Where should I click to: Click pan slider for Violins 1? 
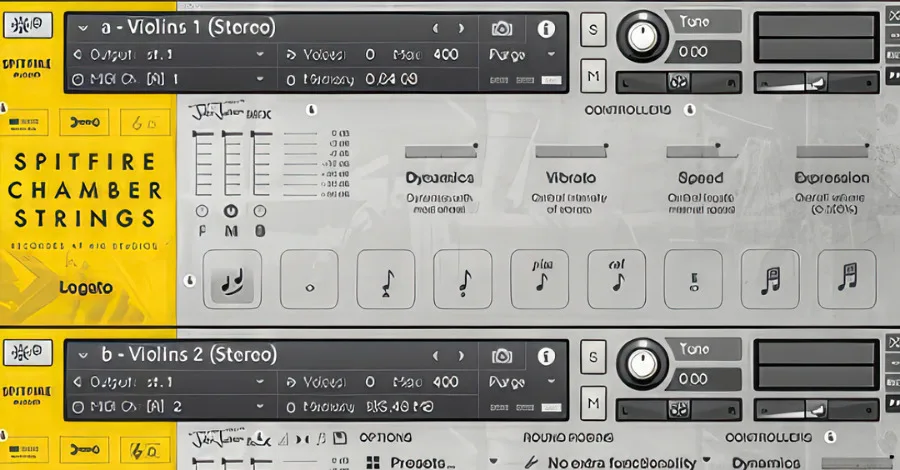pos(678,83)
